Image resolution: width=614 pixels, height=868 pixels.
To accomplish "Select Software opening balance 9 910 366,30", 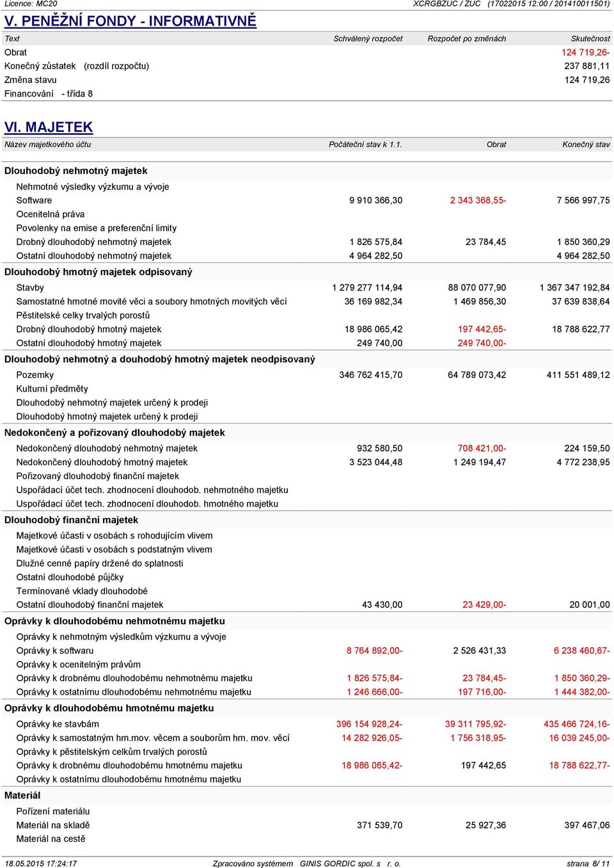I will [376, 200].
